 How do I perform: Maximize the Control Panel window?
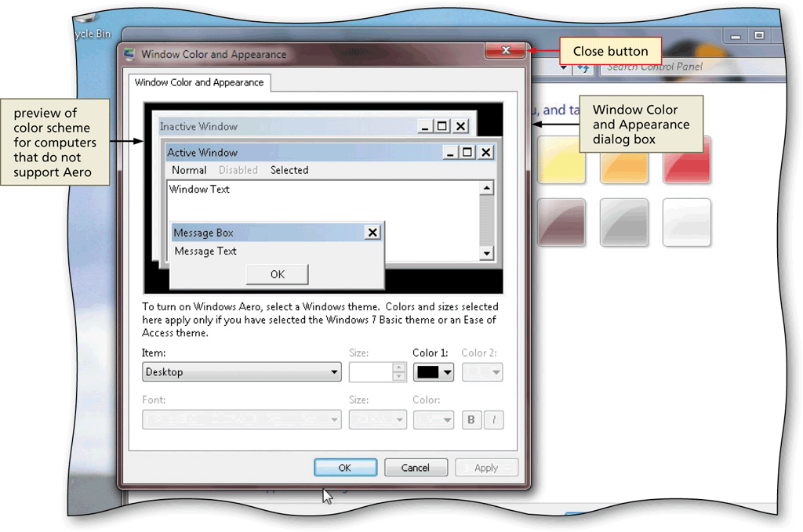point(759,35)
